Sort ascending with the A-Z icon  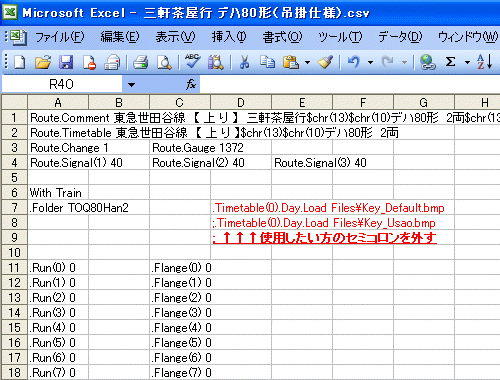click(484, 62)
